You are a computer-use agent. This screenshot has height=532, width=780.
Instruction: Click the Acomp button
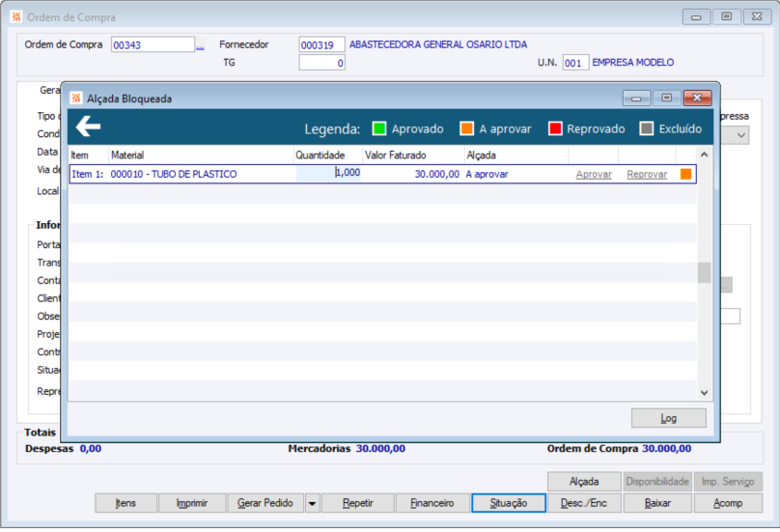(728, 503)
